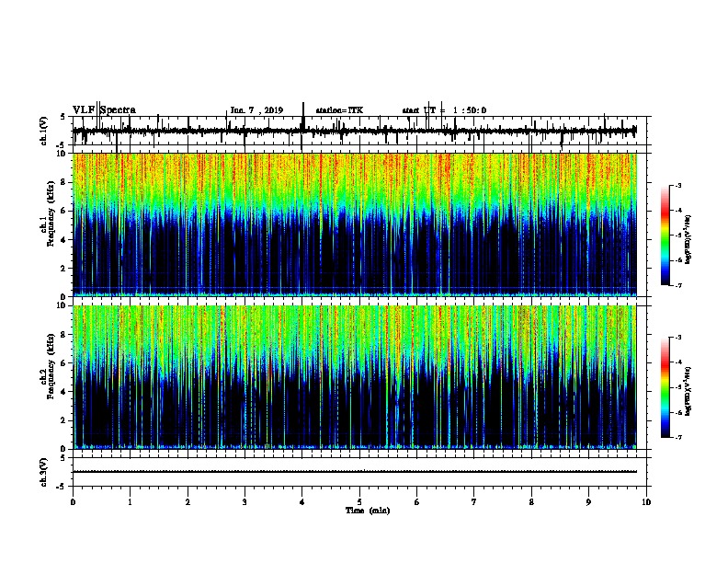Click the ch.1 Frequency (kHz) axis label
728x563 pixels.
(x=50, y=213)
